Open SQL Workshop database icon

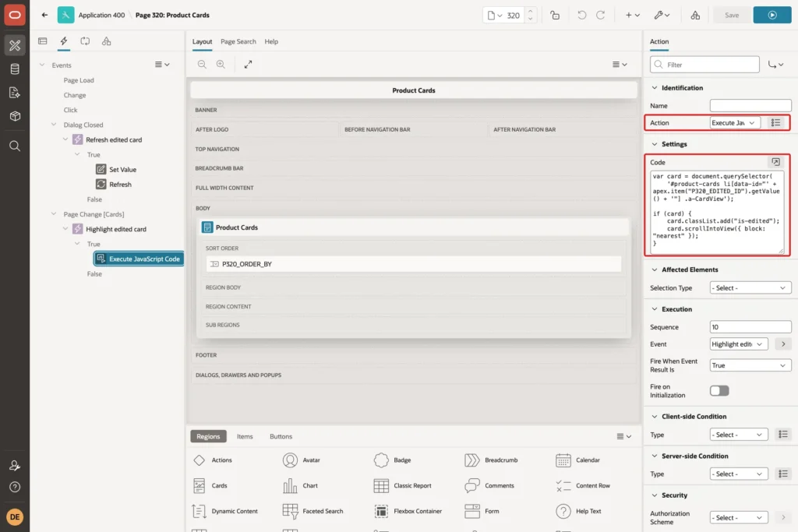pos(15,69)
